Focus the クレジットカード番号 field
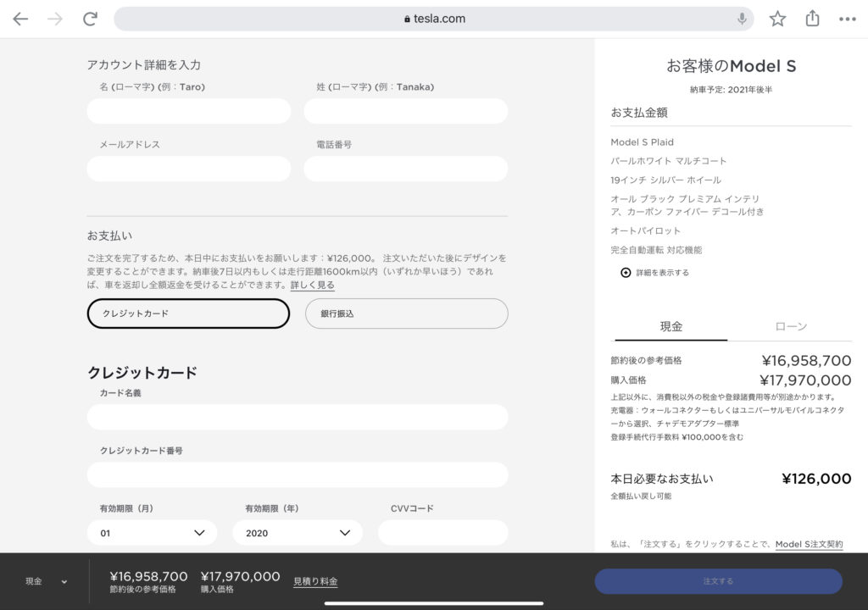The height and width of the screenshot is (610, 868). (298, 474)
